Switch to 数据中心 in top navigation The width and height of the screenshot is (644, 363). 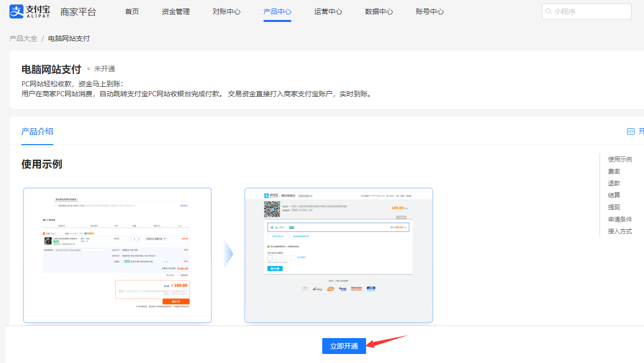coord(379,11)
